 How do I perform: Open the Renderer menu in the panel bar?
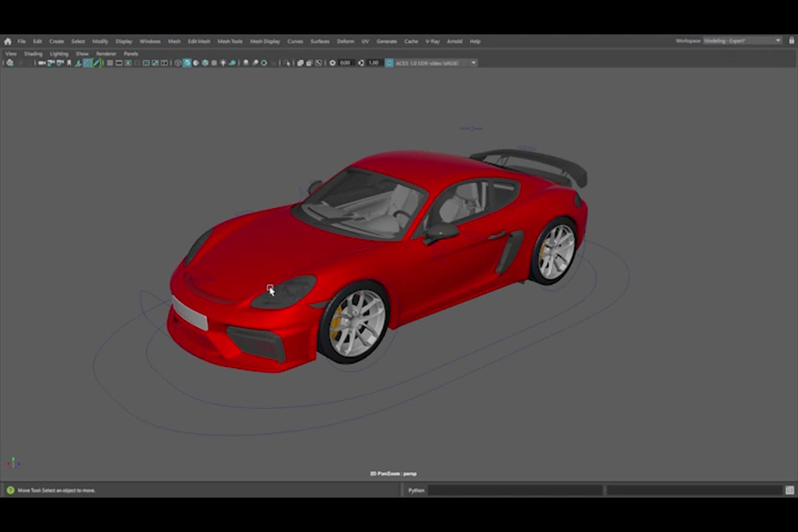tap(106, 54)
